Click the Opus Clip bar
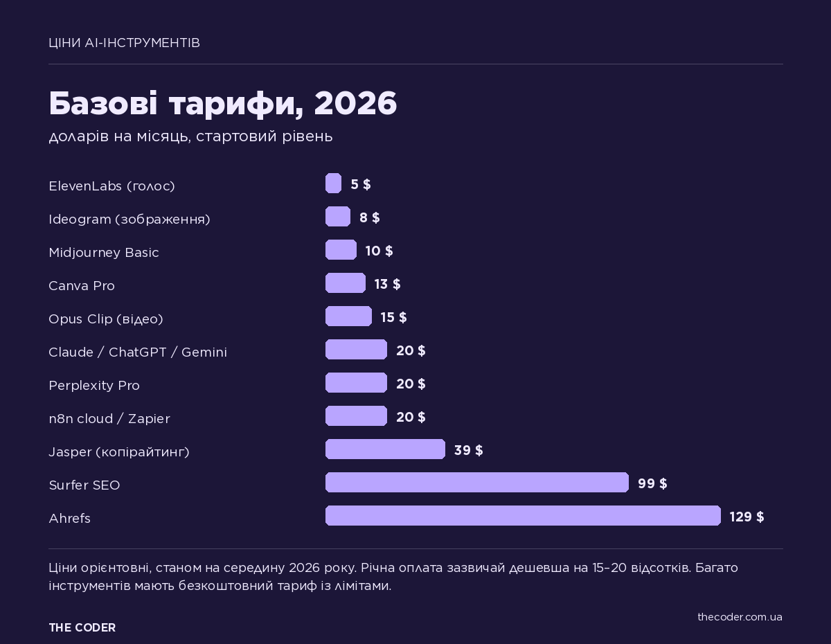The width and height of the screenshot is (831, 644). point(348,316)
